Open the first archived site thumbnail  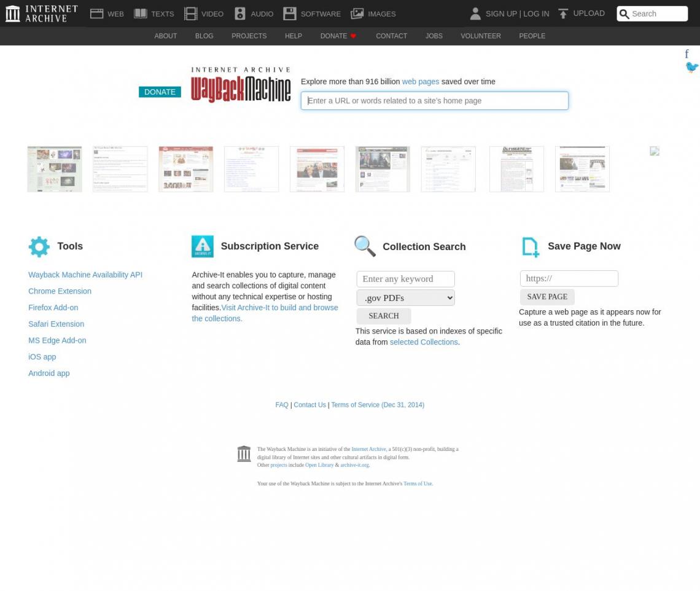(x=55, y=170)
